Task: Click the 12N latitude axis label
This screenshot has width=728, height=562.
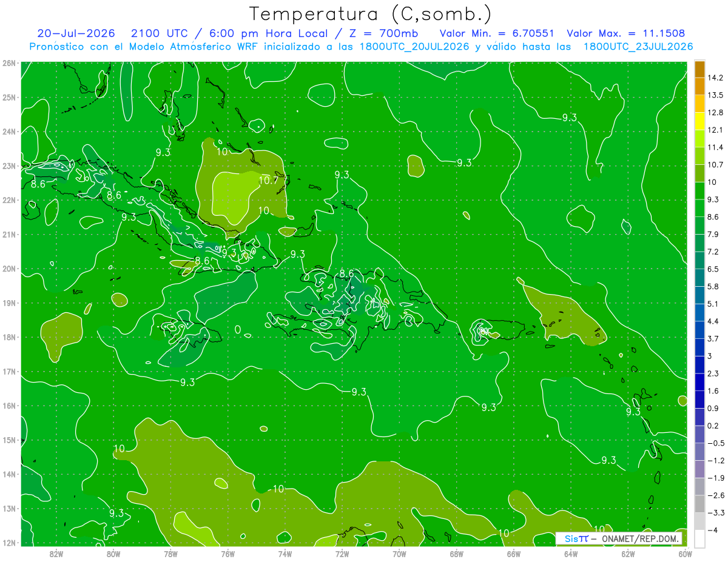Action: click(8, 543)
